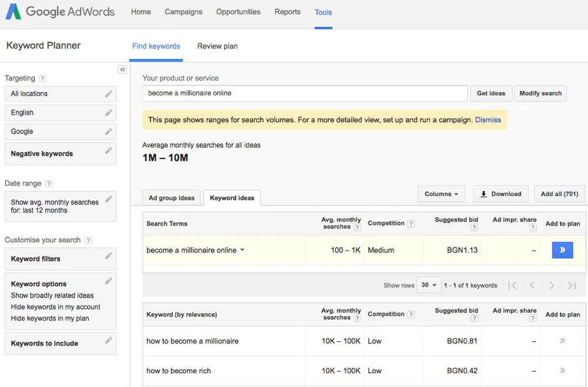Viewport: 588px width, 387px height.
Task: Switch to Find keywords tab
Action: [x=156, y=46]
